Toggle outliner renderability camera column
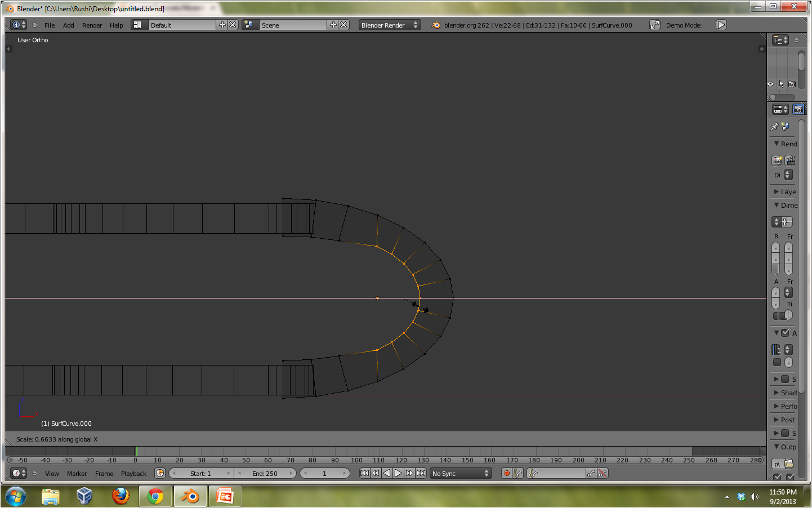The height and width of the screenshot is (508, 812). coord(792,84)
